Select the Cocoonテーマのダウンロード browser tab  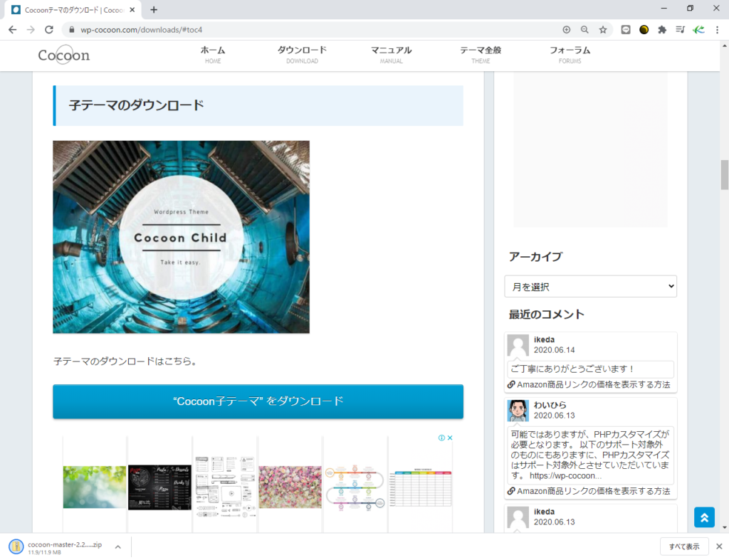coord(74,10)
